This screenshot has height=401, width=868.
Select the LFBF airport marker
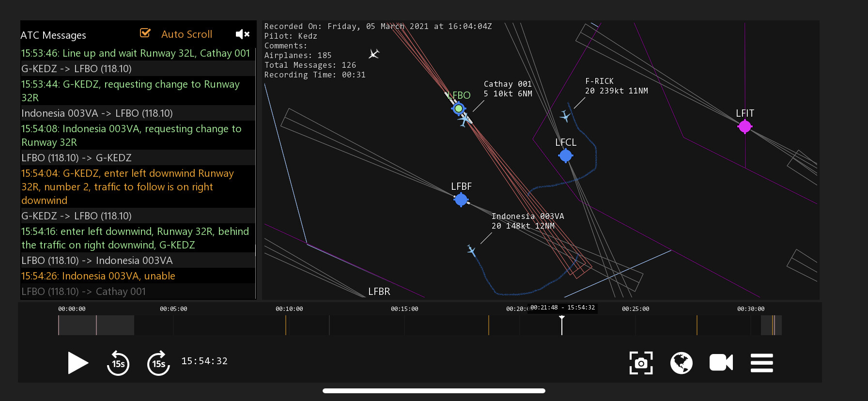click(x=461, y=199)
